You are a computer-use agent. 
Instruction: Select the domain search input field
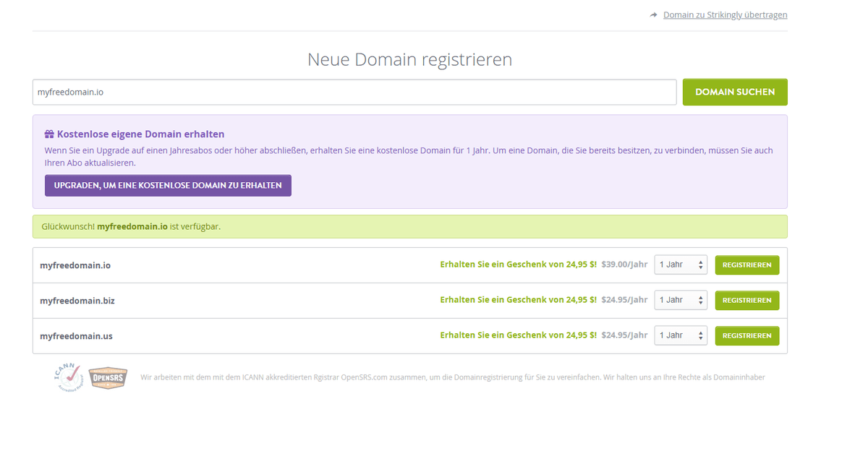pyautogui.click(x=354, y=92)
